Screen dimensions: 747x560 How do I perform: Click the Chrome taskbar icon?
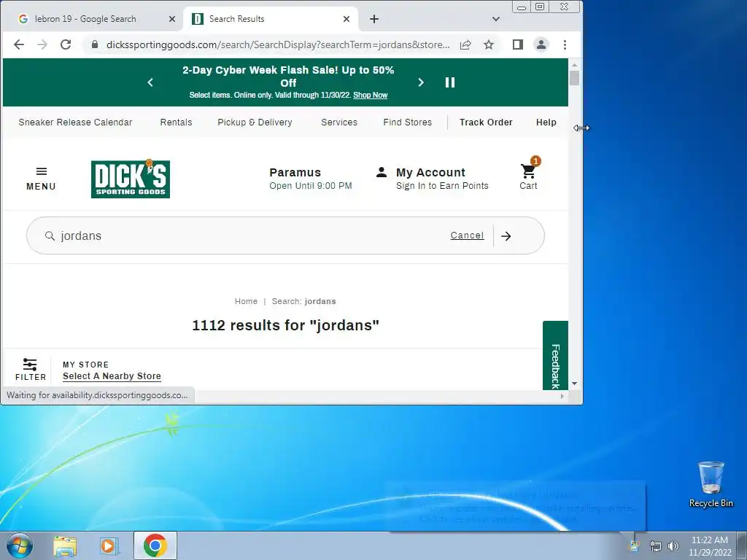pos(155,545)
